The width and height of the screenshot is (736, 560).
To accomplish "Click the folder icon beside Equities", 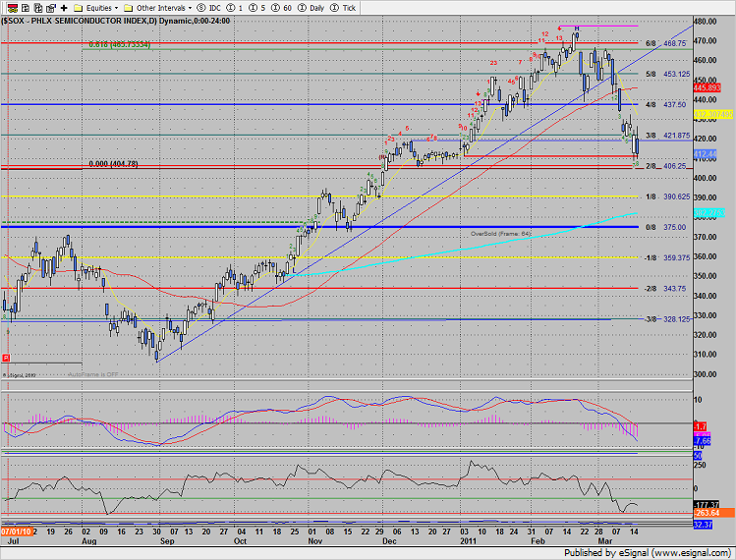I will click(79, 8).
